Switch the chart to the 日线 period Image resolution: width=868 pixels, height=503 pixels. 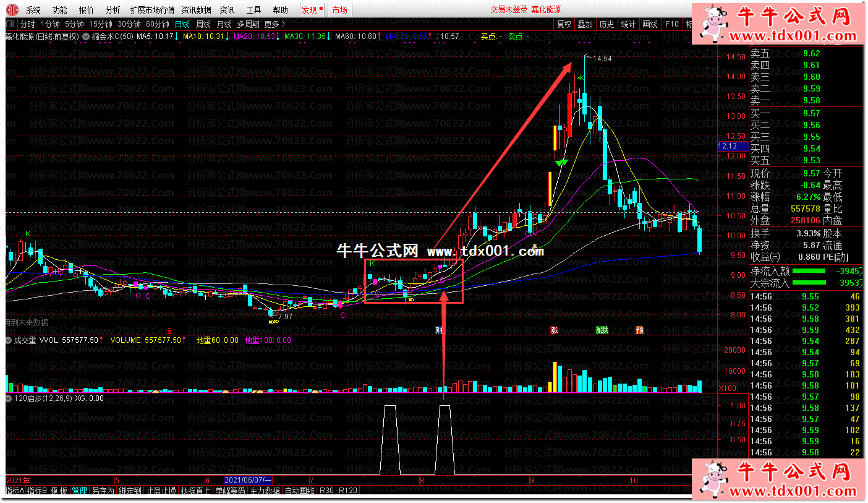(x=182, y=25)
